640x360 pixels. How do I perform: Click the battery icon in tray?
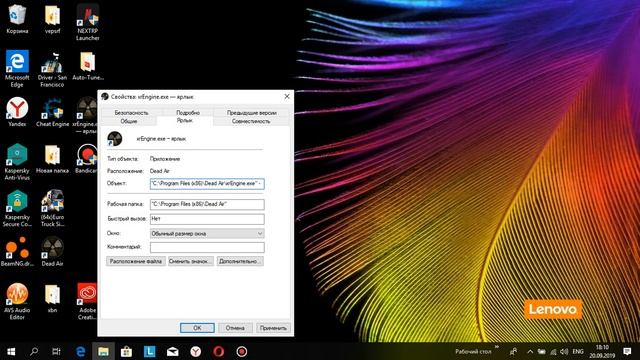(x=542, y=351)
